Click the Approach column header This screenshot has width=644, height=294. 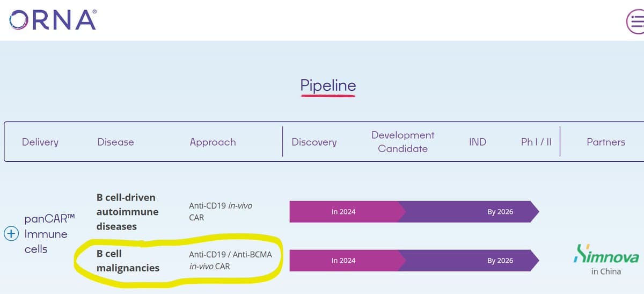coord(213,142)
